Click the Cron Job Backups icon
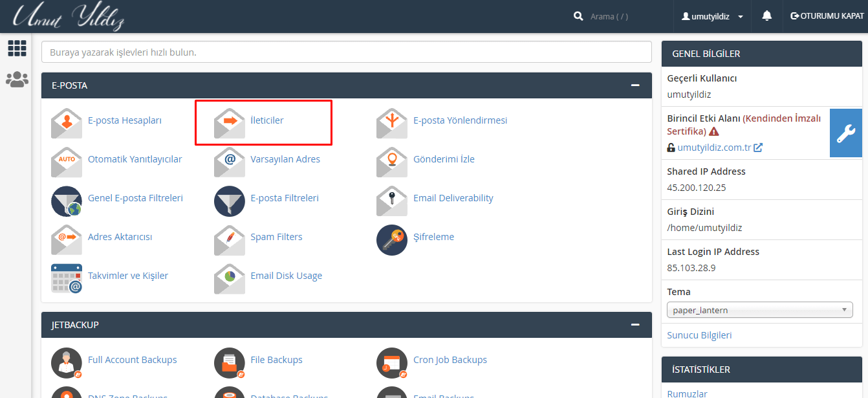 coord(392,362)
